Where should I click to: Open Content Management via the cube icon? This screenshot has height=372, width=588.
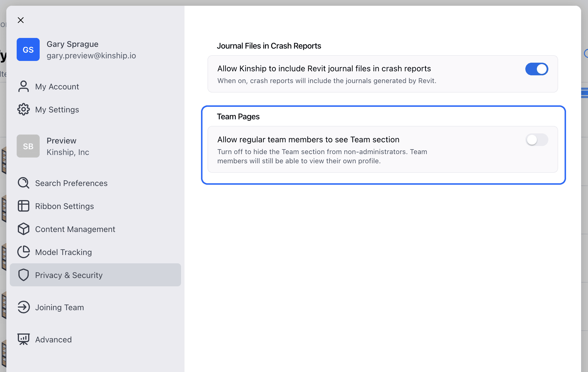(24, 229)
